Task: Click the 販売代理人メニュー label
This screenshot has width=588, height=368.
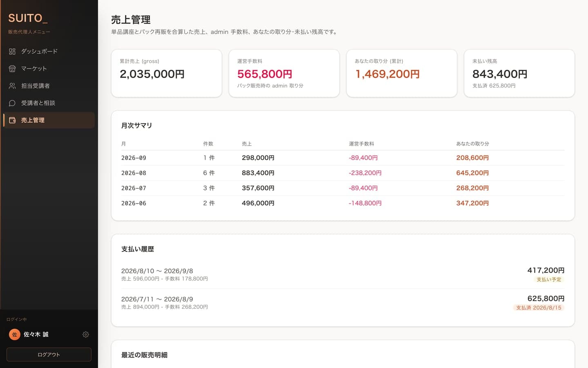Action: click(x=29, y=32)
